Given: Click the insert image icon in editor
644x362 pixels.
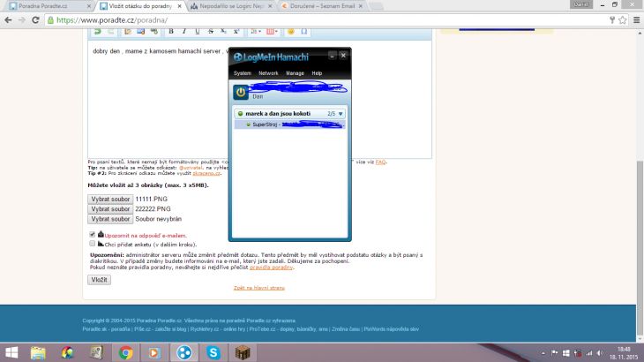Looking at the screenshot, I should click(x=140, y=32).
